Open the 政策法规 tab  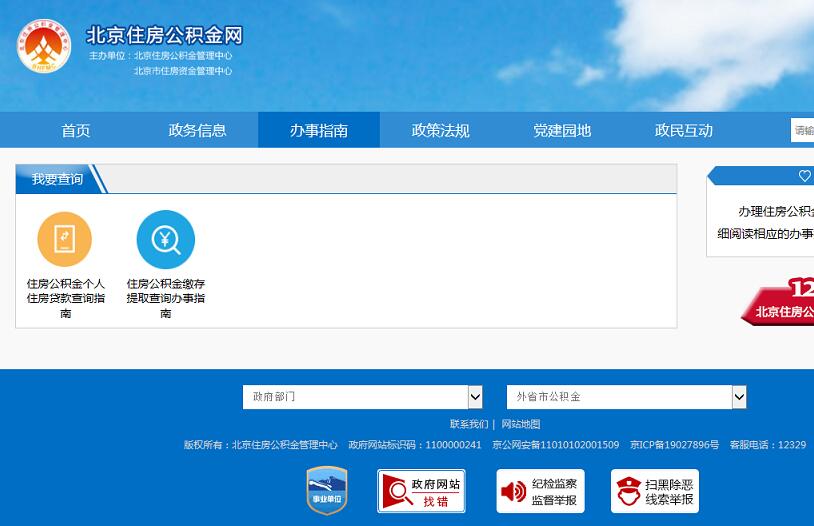[x=440, y=130]
